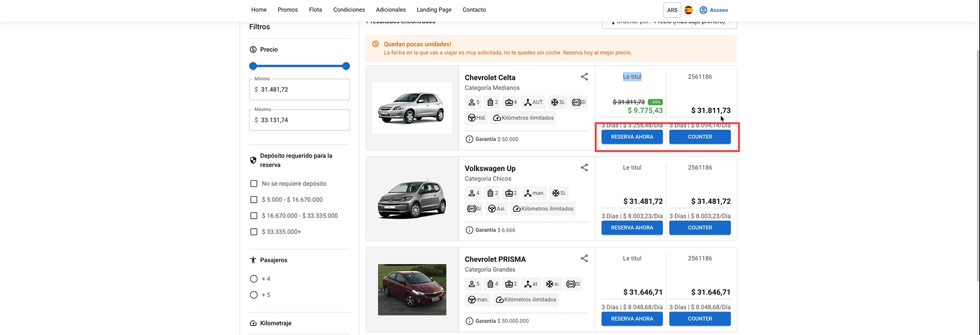The height and width of the screenshot is (335, 980).
Task: Enable the $ 33.335.000+ deposit checkbox
Action: coord(254,232)
